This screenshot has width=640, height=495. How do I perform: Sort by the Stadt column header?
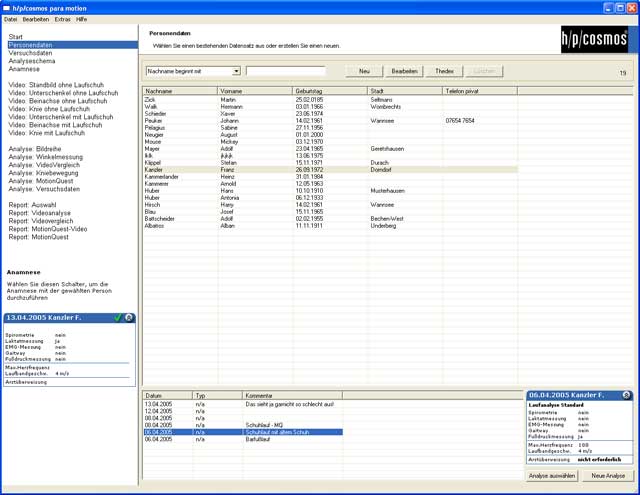(405, 91)
